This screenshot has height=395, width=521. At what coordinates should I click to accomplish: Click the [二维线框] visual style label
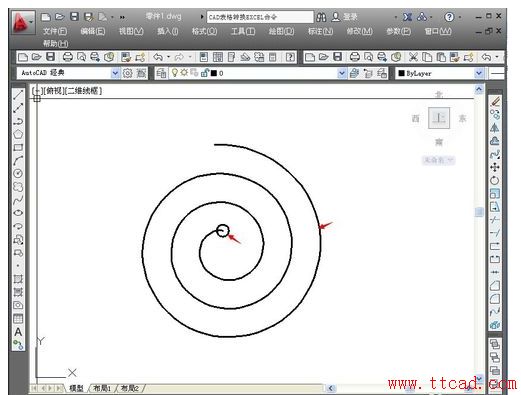click(x=83, y=91)
